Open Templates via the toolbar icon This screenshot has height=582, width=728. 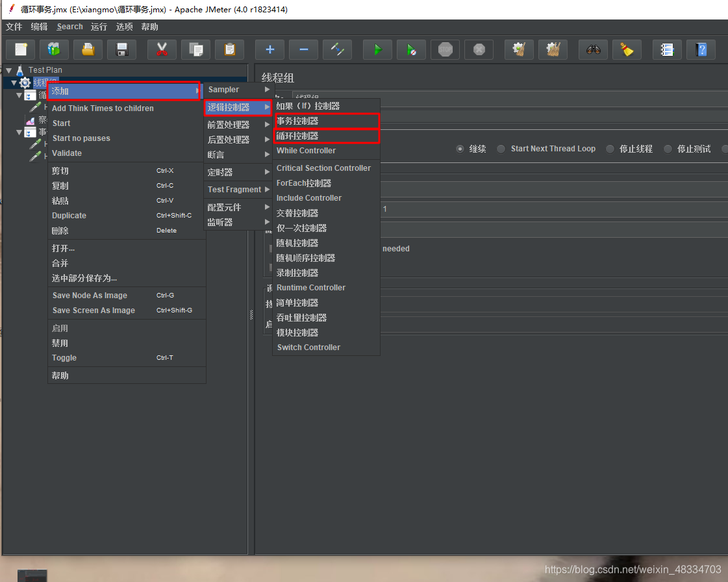click(54, 49)
